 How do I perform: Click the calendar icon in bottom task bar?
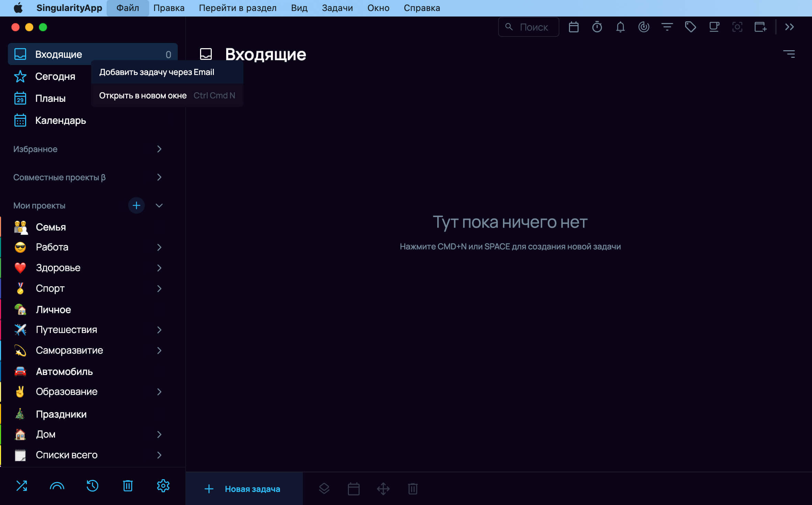(x=353, y=488)
